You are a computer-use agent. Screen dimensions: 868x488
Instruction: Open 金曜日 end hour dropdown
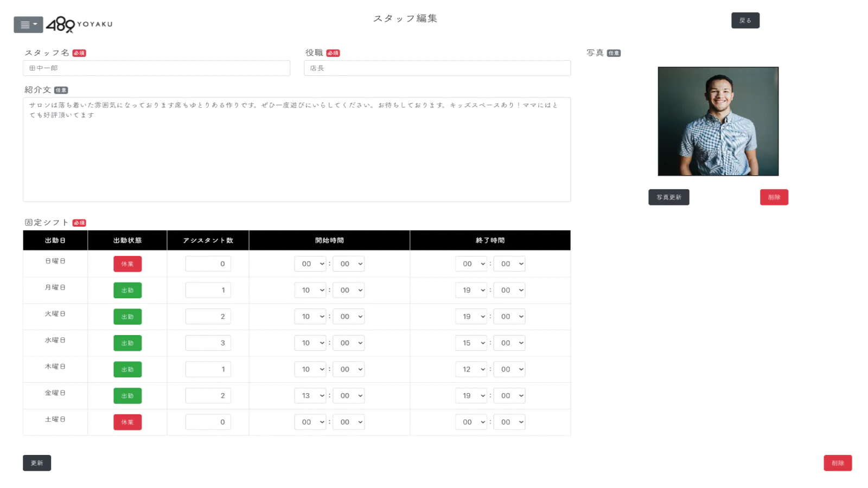tap(471, 396)
